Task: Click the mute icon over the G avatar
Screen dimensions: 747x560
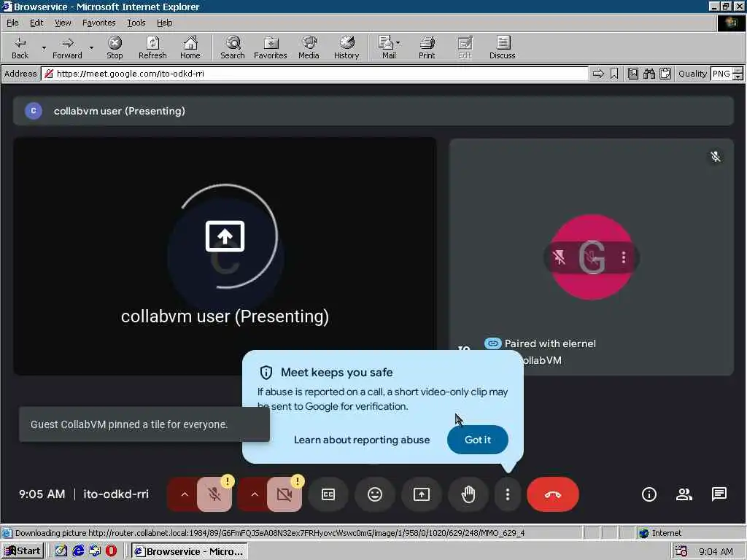Action: click(x=592, y=257)
